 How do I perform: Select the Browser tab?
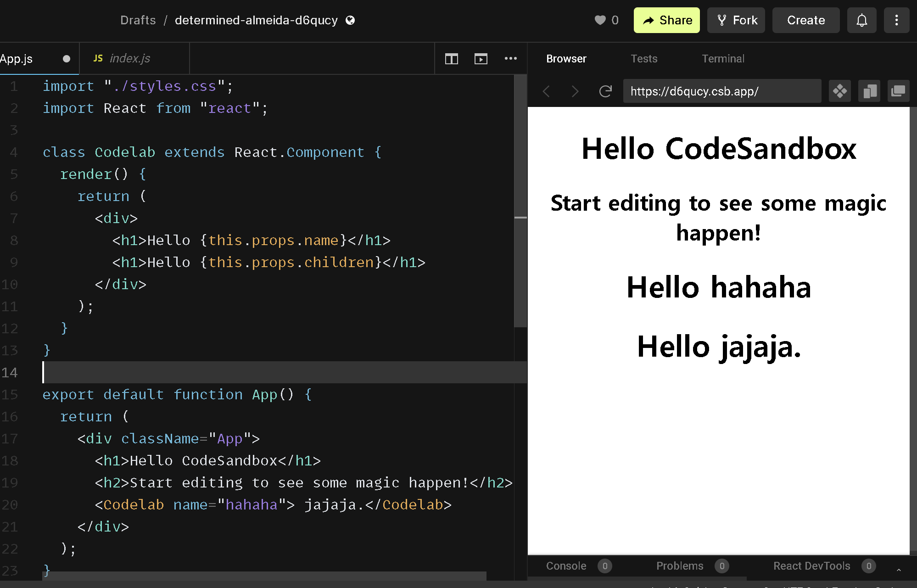pyautogui.click(x=566, y=59)
